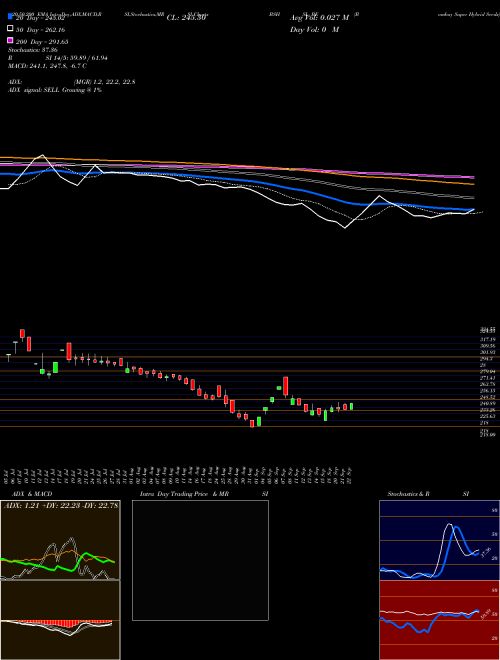500x660 pixels.
Task: Click the 'ADX signal: SELL Growing @ 1%' line
Action: pos(55,90)
